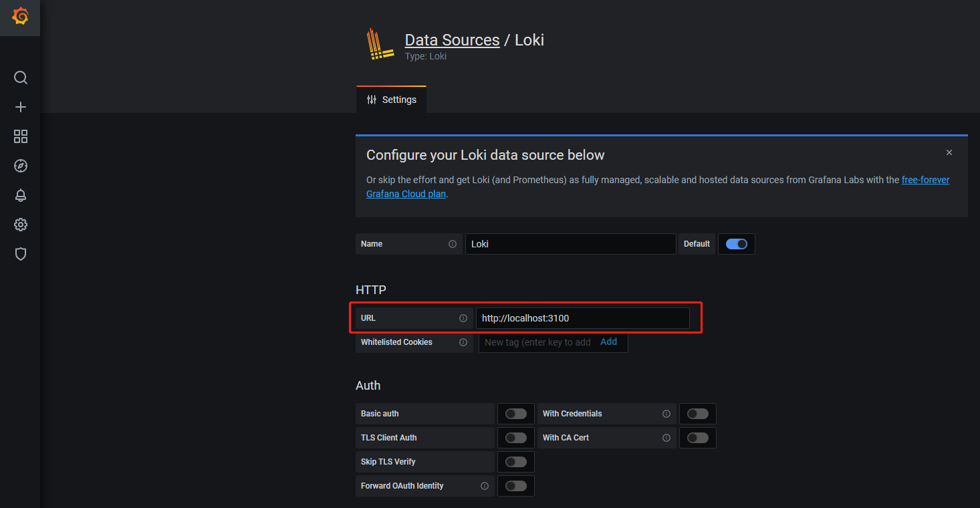The image size is (980, 508).
Task: Click the Grafana logo home icon
Action: (20, 17)
